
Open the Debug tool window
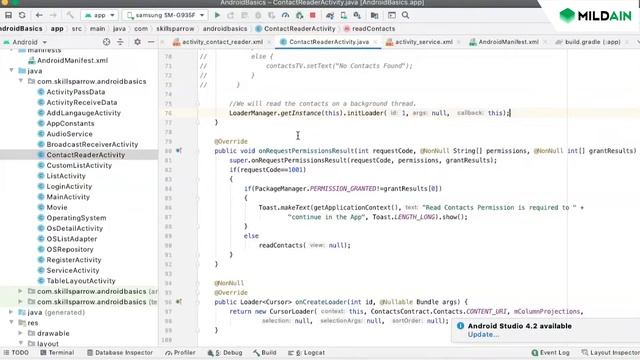pyautogui.click(x=225, y=352)
